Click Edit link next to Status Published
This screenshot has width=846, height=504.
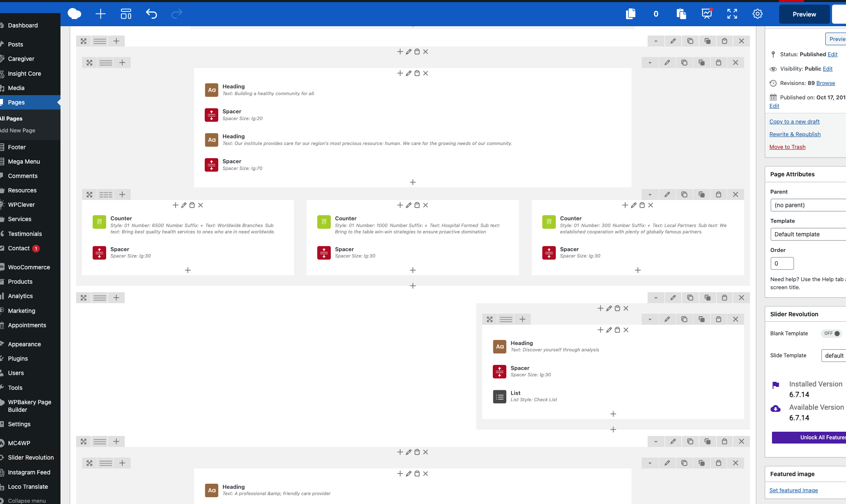point(832,54)
